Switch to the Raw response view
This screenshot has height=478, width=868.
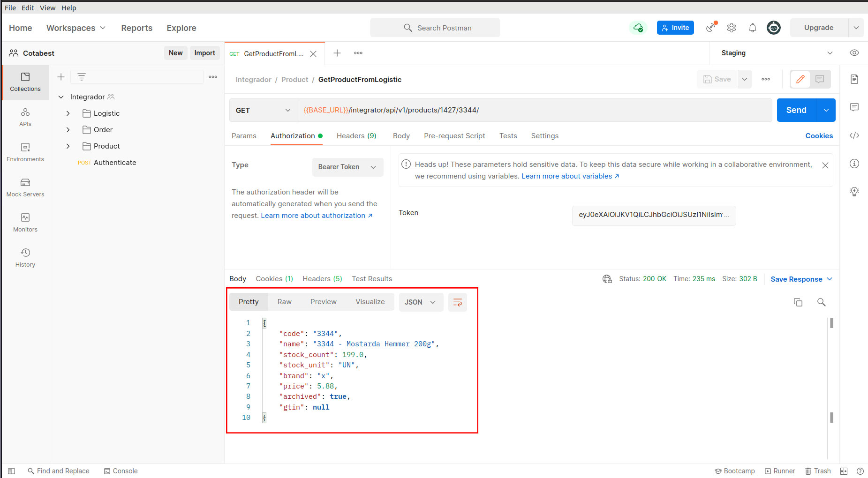click(285, 302)
